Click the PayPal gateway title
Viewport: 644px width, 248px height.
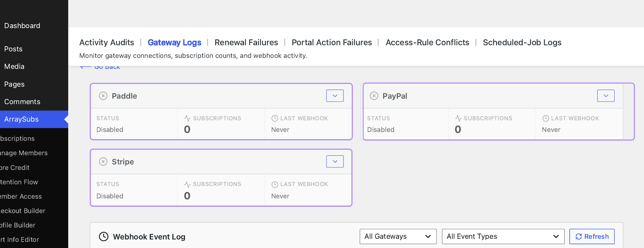[395, 96]
